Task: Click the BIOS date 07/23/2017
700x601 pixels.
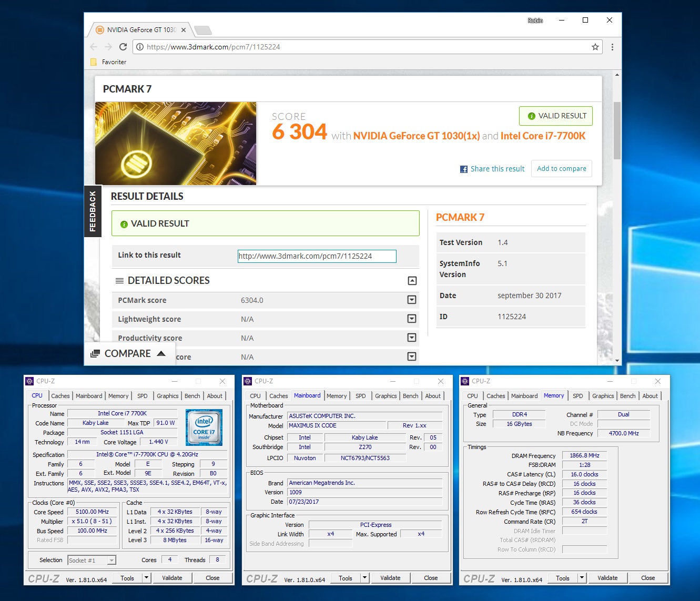Action: 365,502
